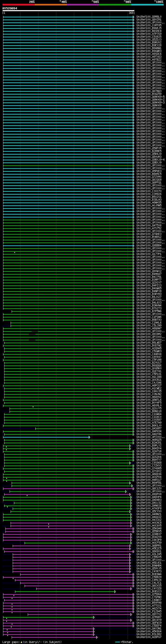Select the UniRef100_A9TBZ2 label
This screenshot has height=644, width=166.
(x=149, y=60)
